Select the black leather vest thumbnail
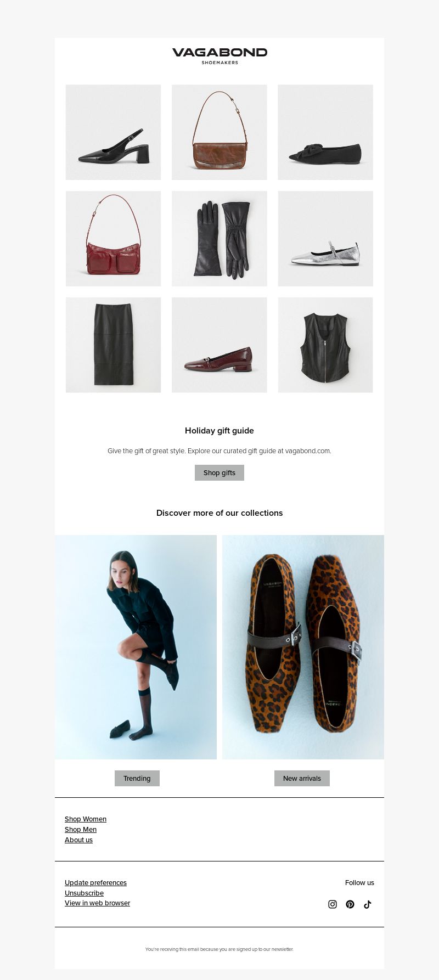Screen dimensions: 439x980 325,345
